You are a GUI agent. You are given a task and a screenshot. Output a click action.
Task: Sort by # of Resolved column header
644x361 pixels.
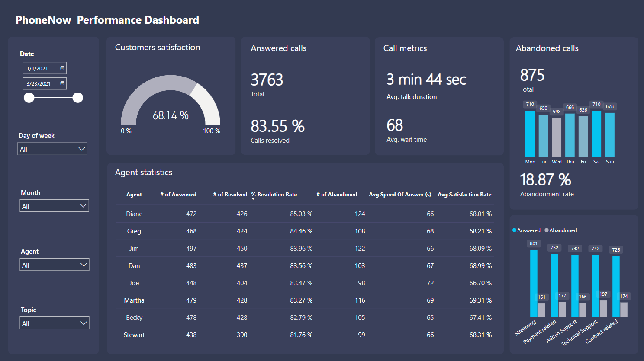[230, 195]
